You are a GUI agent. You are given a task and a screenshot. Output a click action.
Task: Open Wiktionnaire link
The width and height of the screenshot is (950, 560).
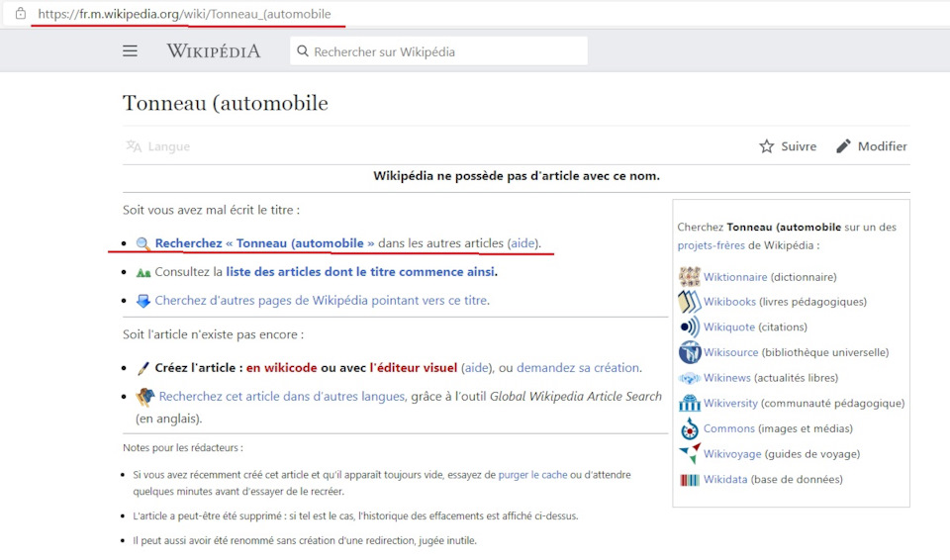pyautogui.click(x=735, y=277)
